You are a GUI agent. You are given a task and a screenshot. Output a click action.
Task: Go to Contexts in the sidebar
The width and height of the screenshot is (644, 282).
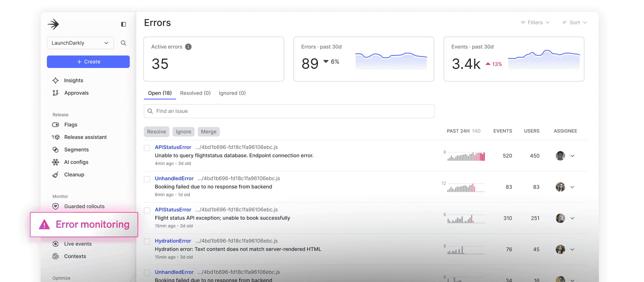pyautogui.click(x=75, y=256)
